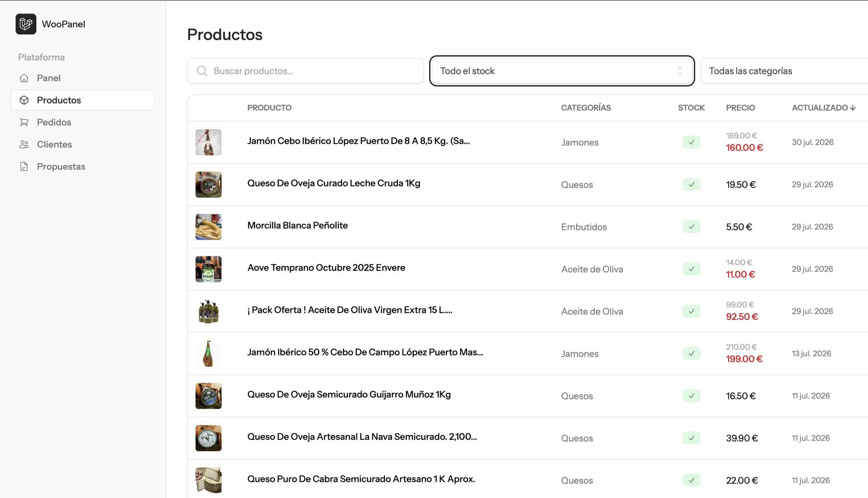Open Clientes section in sidebar
The image size is (868, 498).
point(83,144)
